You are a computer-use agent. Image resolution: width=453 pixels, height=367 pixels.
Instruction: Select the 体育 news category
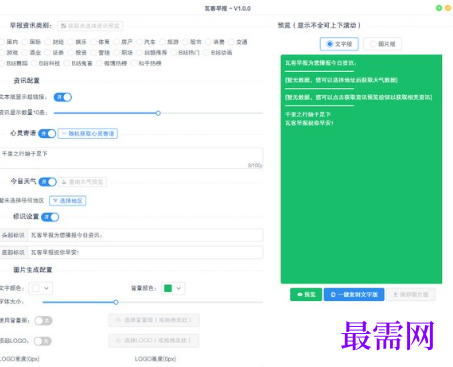100,42
